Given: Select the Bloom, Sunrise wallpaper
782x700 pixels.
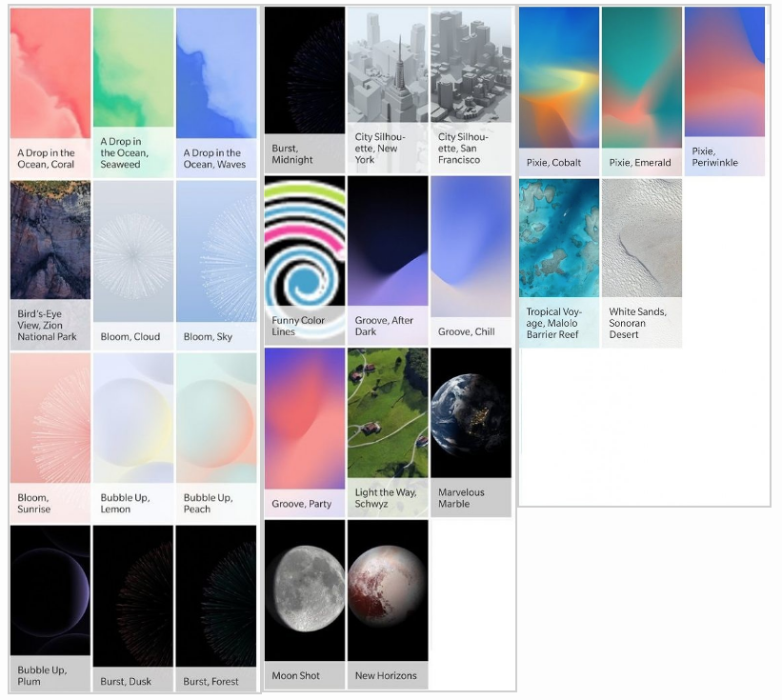Looking at the screenshot, I should pyautogui.click(x=50, y=438).
